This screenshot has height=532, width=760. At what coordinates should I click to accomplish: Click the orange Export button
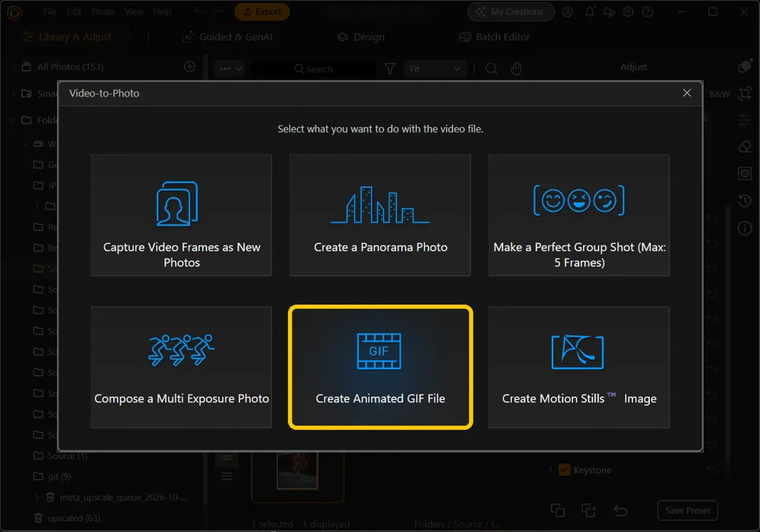[x=262, y=11]
